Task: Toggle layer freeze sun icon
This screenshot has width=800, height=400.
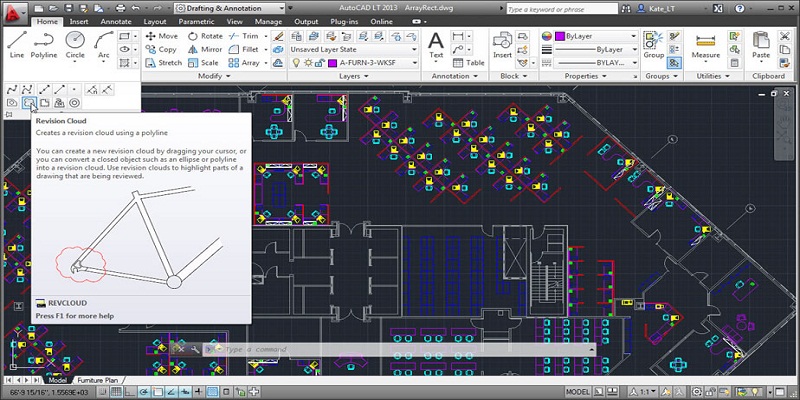Action: (x=308, y=63)
